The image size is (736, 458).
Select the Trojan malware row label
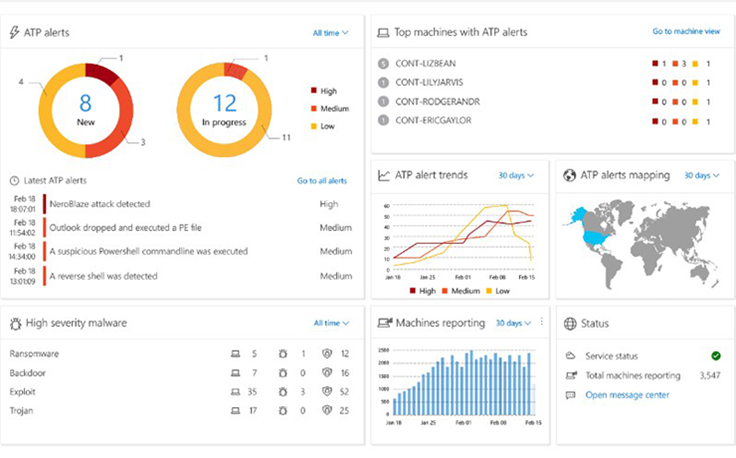[x=22, y=411]
